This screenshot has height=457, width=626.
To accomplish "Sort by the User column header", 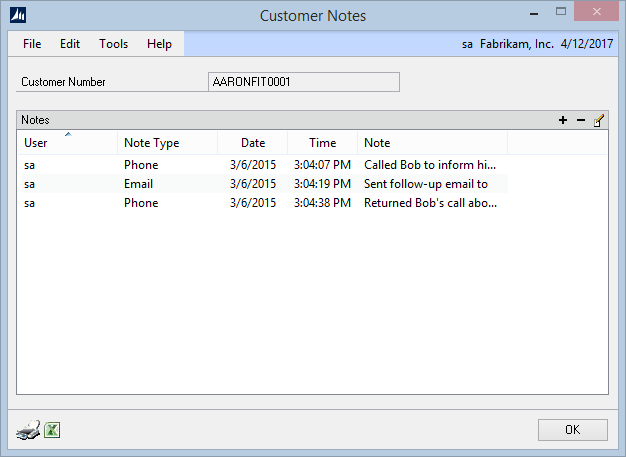I will coord(67,142).
